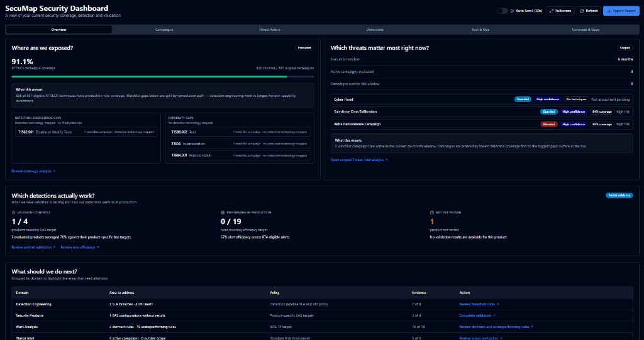Go to the Detections tab

(375, 30)
